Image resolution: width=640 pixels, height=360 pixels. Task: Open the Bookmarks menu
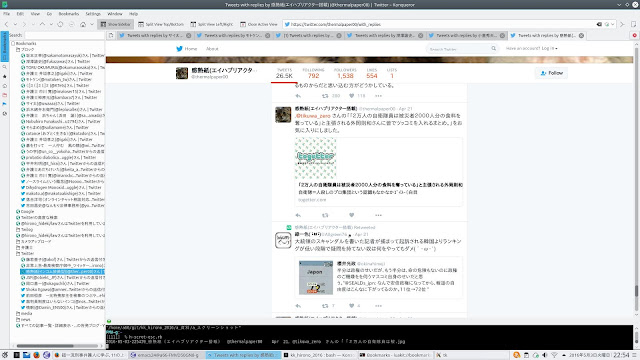(69, 14)
